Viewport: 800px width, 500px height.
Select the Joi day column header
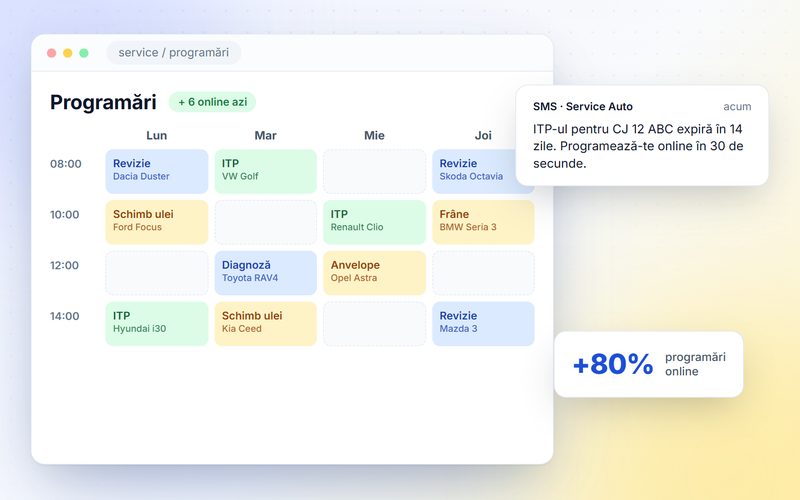tap(483, 135)
